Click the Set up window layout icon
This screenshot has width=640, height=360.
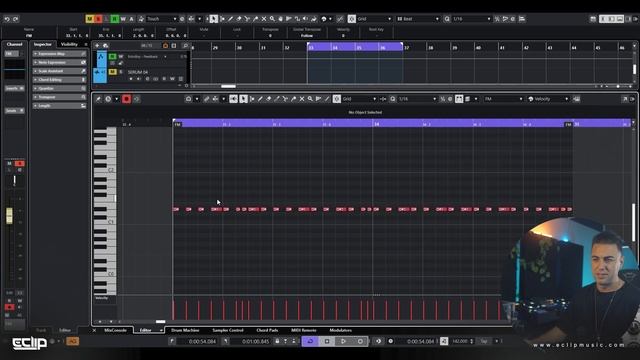point(593,19)
